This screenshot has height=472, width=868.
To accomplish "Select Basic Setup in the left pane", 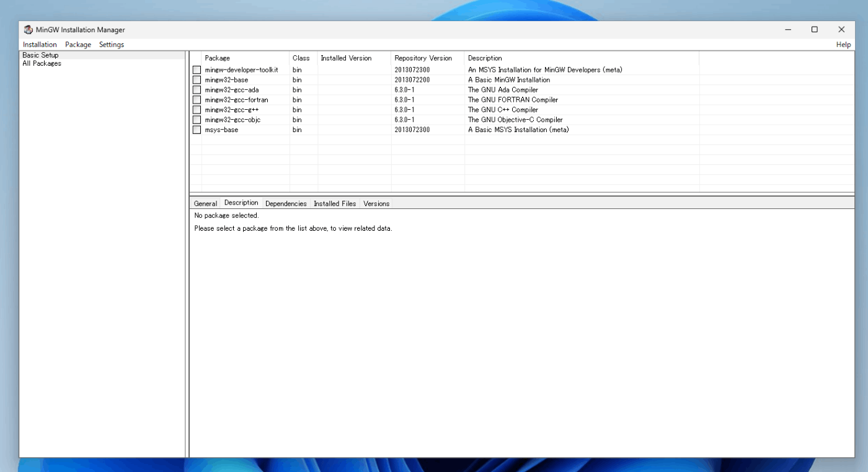I will (x=40, y=55).
